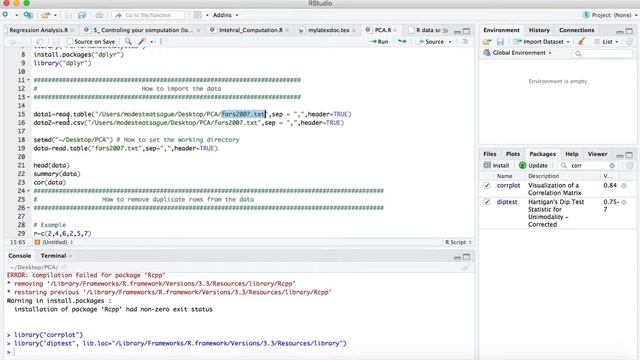Uncheck the corrplot package checkbox
Image resolution: width=640 pixels, height=360 pixels.
pyautogui.click(x=487, y=185)
